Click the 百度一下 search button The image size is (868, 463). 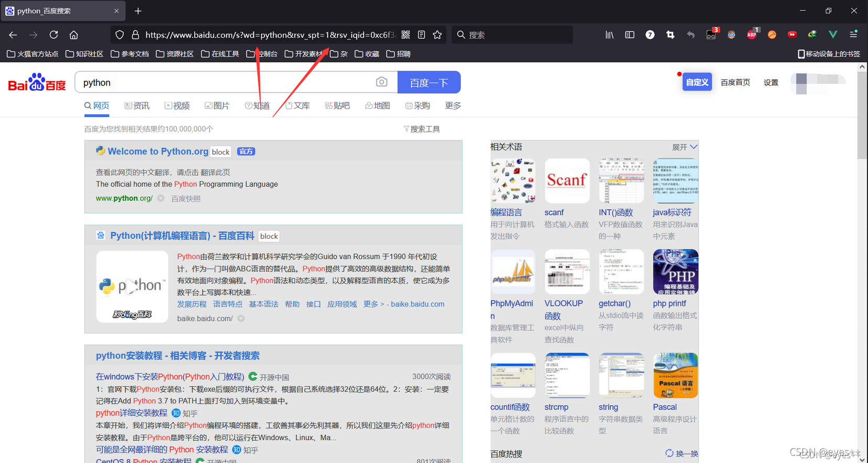click(429, 82)
